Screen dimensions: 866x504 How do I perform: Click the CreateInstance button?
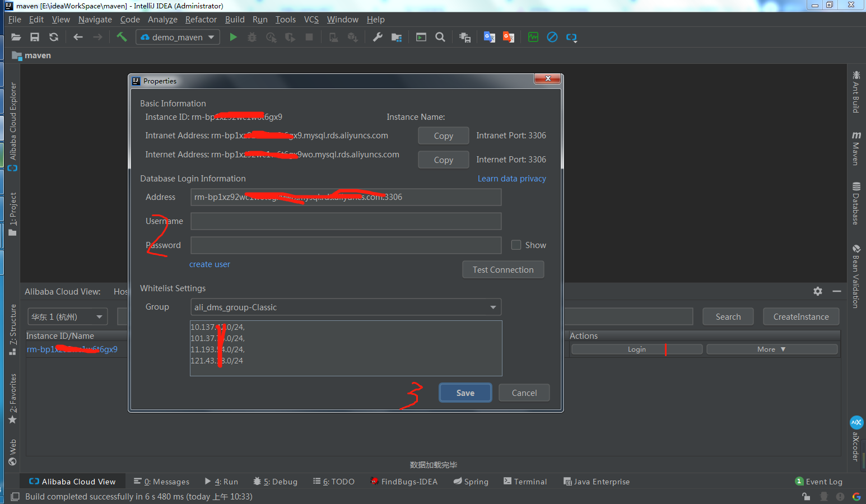point(801,316)
